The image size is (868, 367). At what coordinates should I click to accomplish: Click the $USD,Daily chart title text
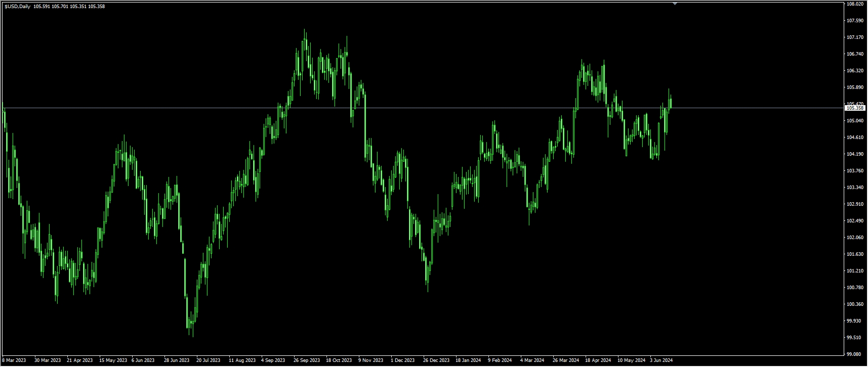17,7
